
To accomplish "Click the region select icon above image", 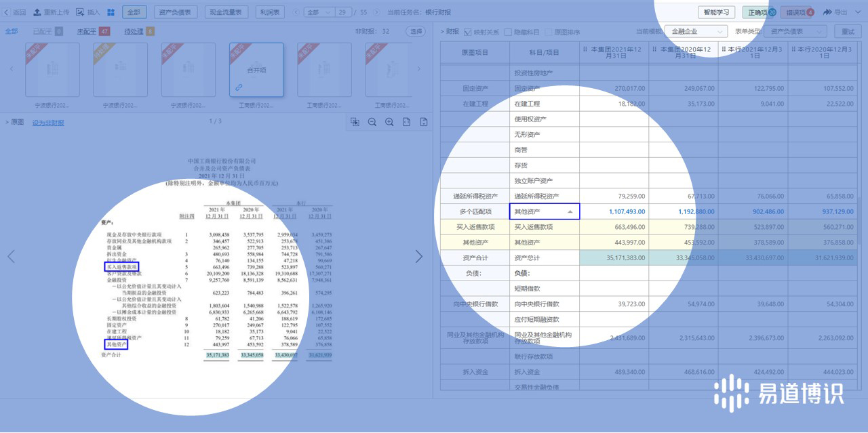I will (x=355, y=122).
